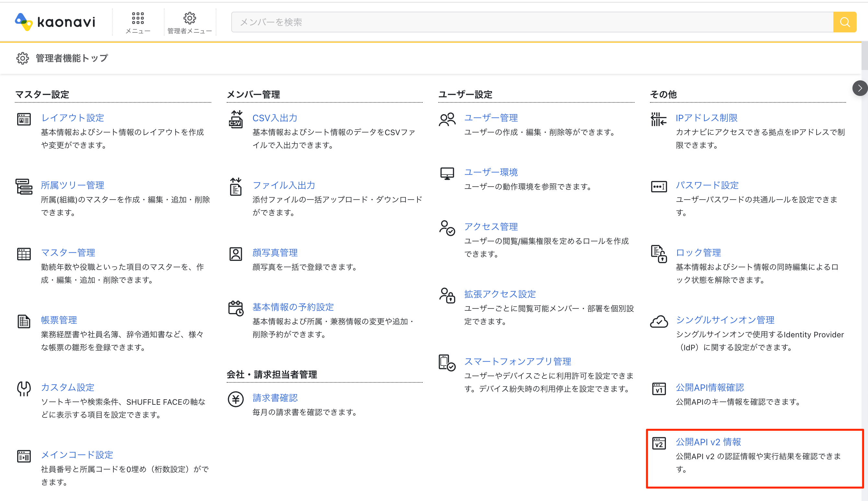The height and width of the screenshot is (501, 868).
Task: Open the アクセス管理 link
Action: pyautogui.click(x=491, y=227)
